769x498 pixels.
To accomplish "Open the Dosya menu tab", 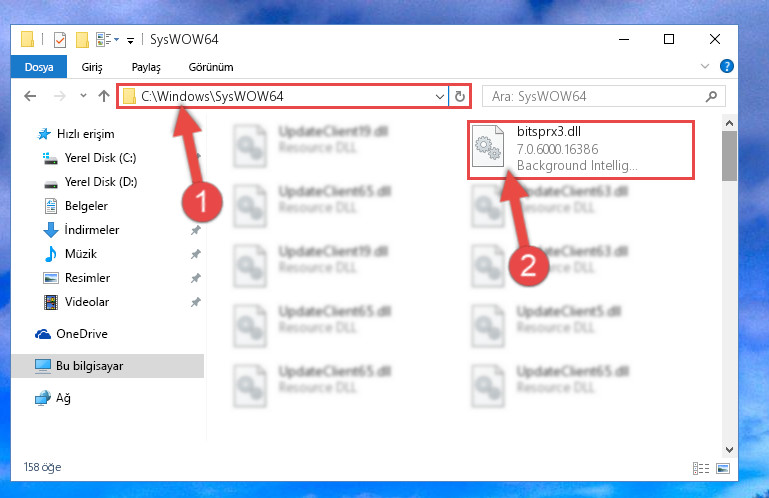I will point(39,67).
